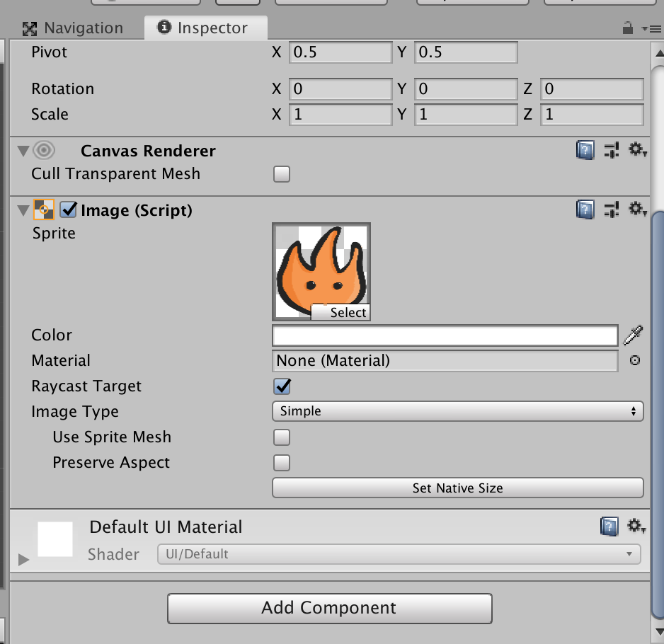Enable the Preserve Aspect checkbox
The image size is (664, 644).
click(282, 463)
